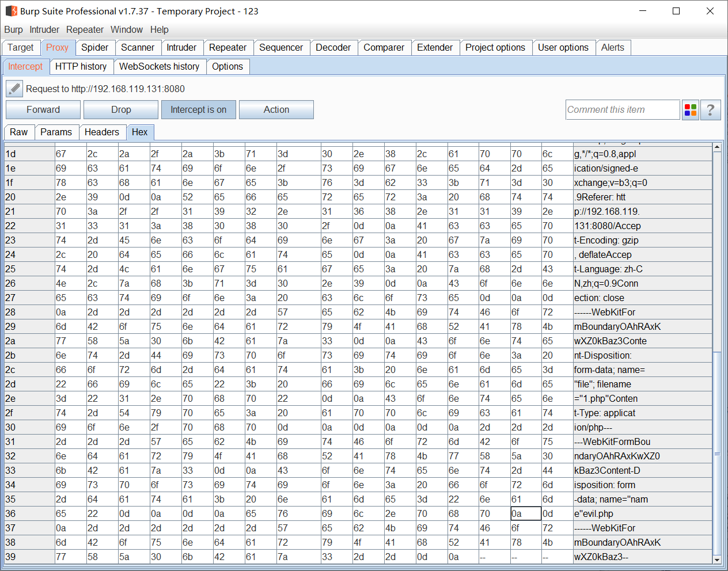Switch to the Spider tab

click(x=95, y=48)
